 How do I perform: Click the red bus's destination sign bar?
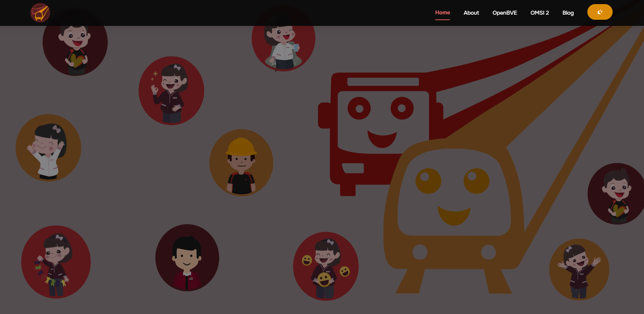pos(383,82)
